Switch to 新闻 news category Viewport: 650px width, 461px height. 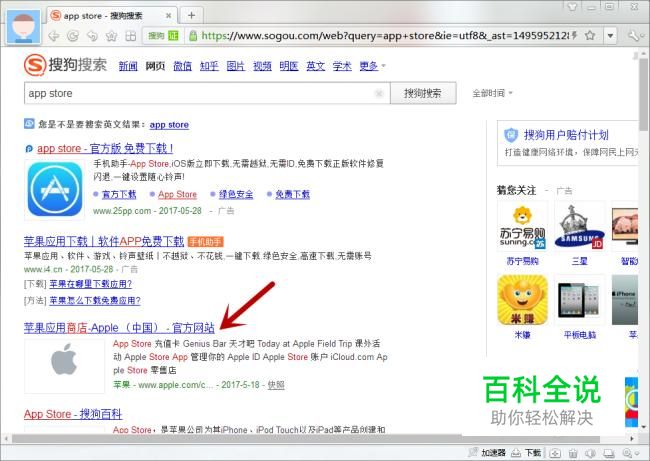click(128, 66)
